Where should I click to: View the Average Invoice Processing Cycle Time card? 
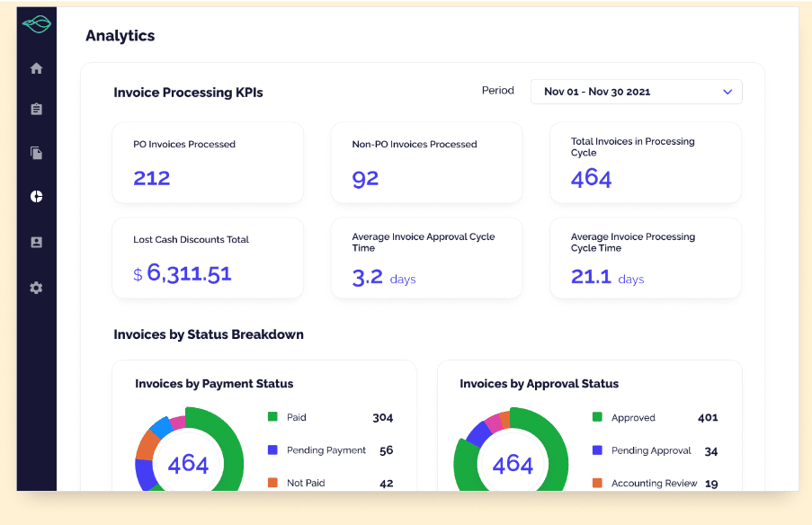pos(645,258)
